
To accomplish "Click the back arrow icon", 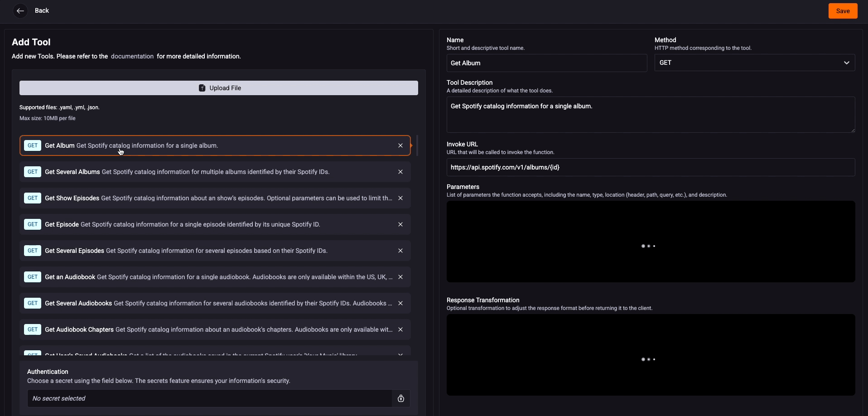I will pyautogui.click(x=20, y=11).
